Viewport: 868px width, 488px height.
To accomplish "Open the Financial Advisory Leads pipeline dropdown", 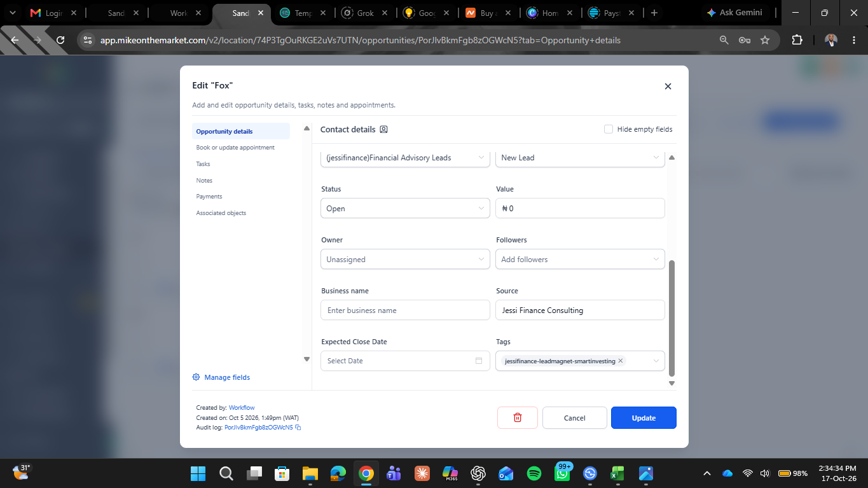I will point(405,158).
